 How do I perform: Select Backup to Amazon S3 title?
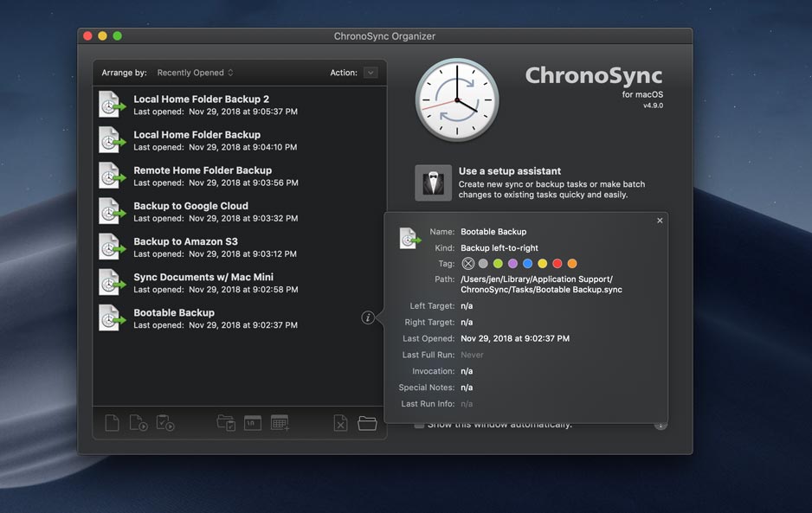tap(185, 241)
